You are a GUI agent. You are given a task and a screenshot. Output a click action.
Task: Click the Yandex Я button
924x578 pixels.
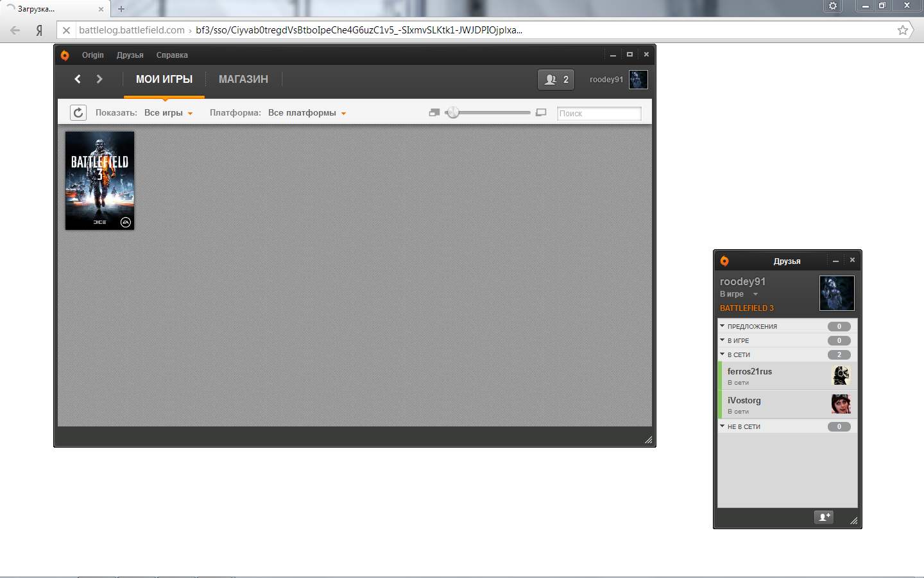40,30
